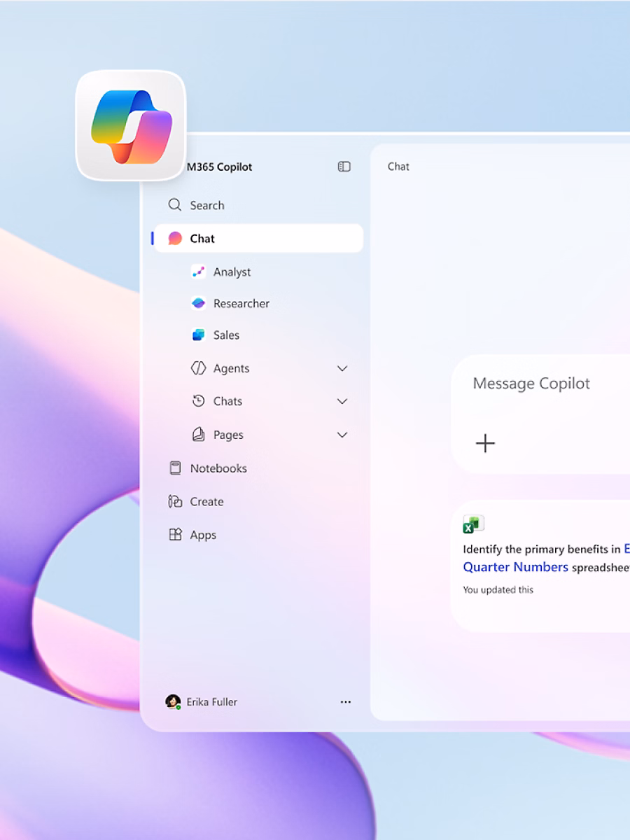Click the Agents label in sidebar
This screenshot has height=840, width=630.
[x=231, y=368]
